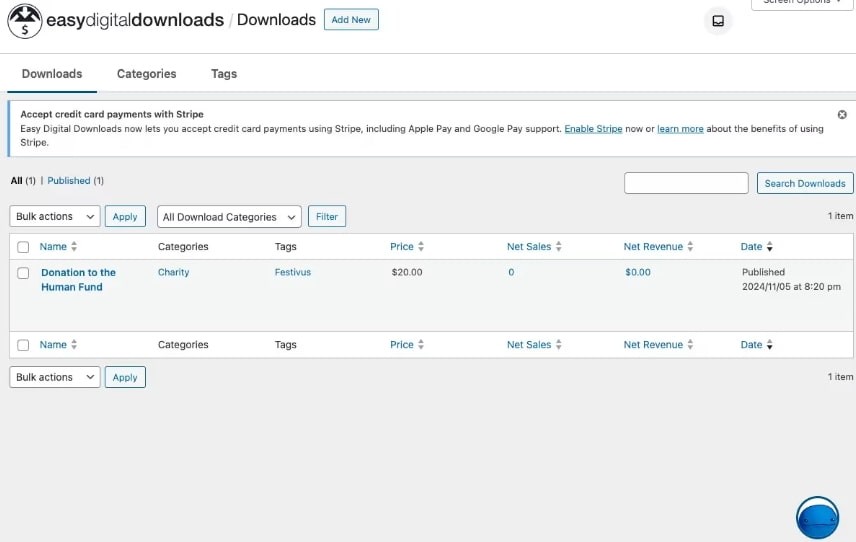Sort by Date using header arrow

(769, 247)
